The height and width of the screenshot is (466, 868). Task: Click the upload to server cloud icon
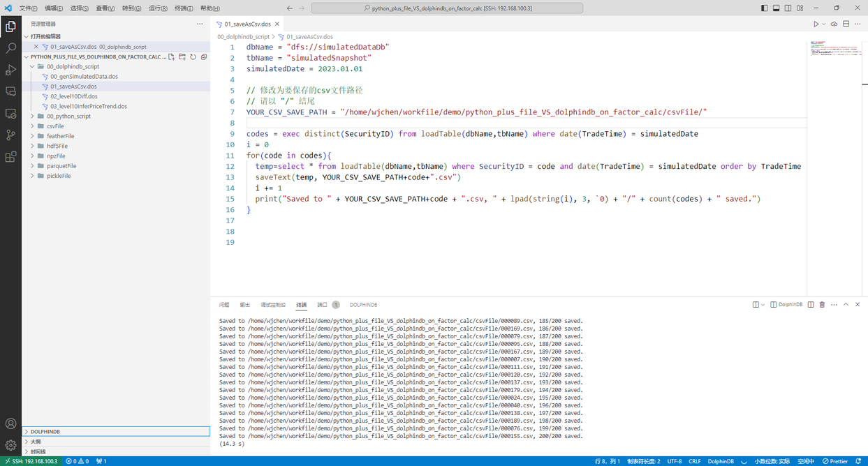[834, 23]
